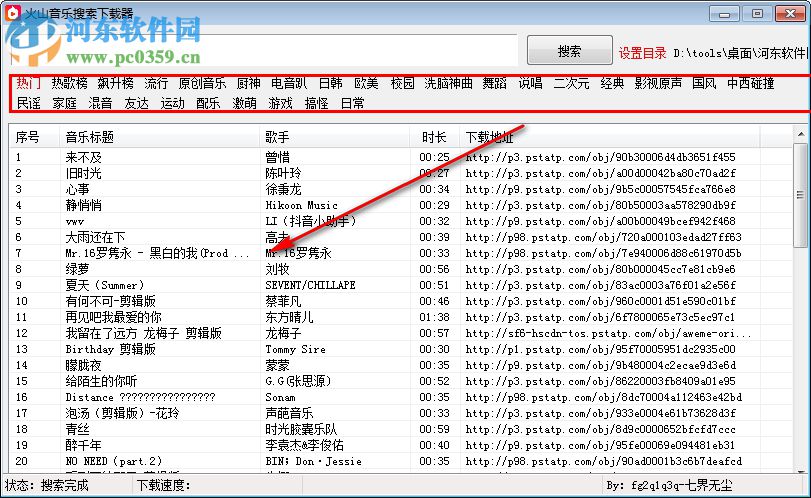Click the sf6-hscdn-tos download URL
811x498 pixels.
(x=608, y=333)
